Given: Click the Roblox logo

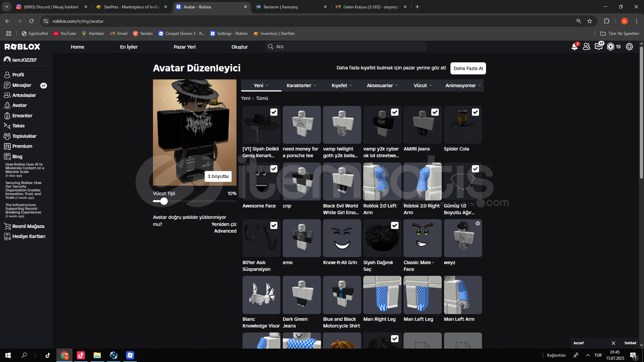Looking at the screenshot, I should point(22,47).
